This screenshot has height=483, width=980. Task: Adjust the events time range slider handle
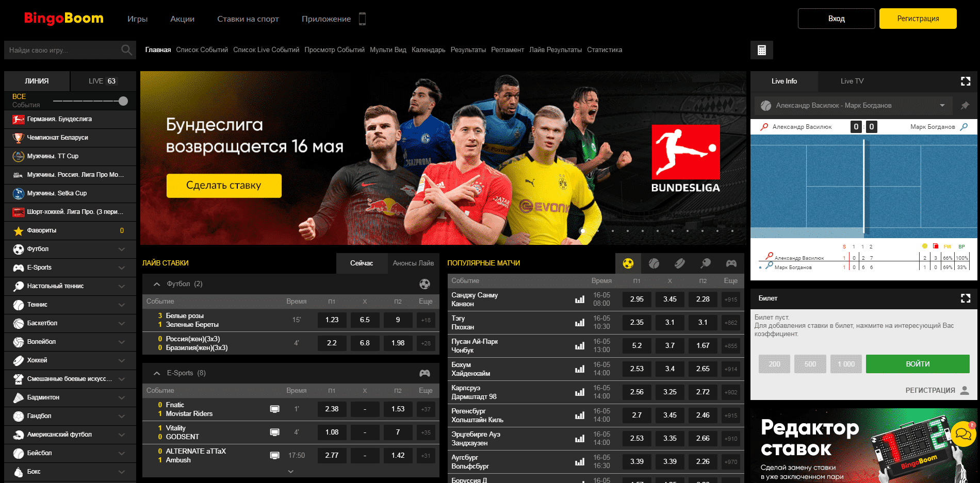click(123, 101)
